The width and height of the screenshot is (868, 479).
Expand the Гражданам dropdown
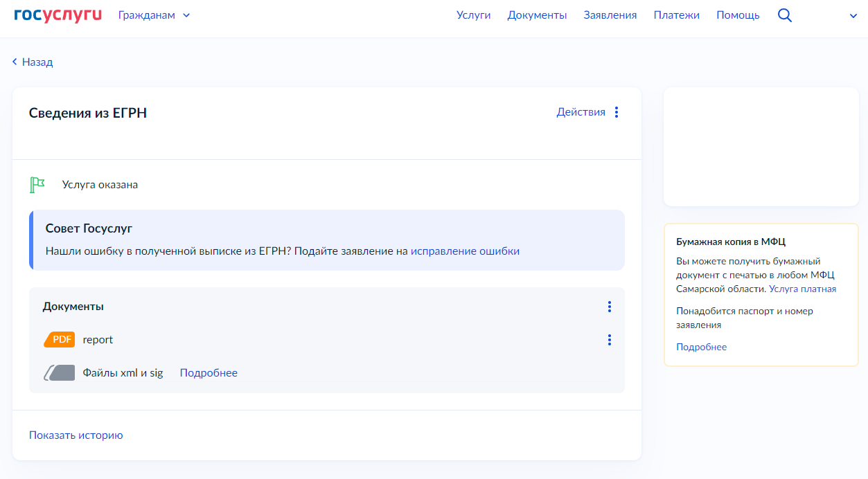pyautogui.click(x=154, y=15)
